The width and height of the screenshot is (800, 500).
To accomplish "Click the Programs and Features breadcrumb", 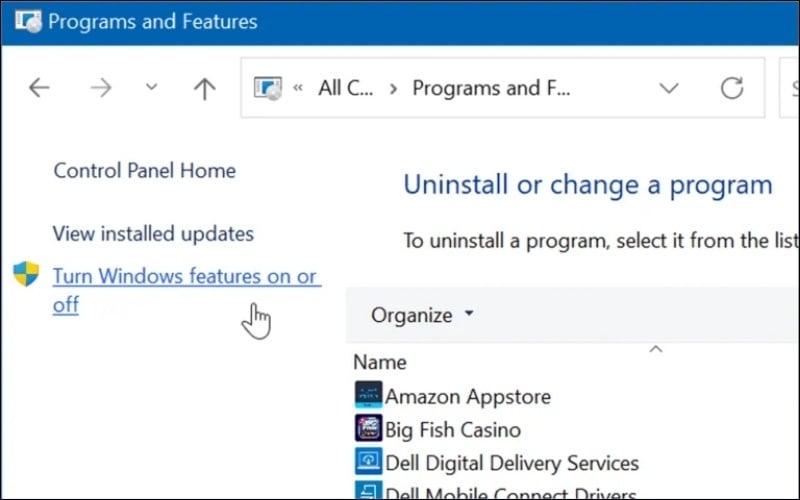I will (491, 88).
